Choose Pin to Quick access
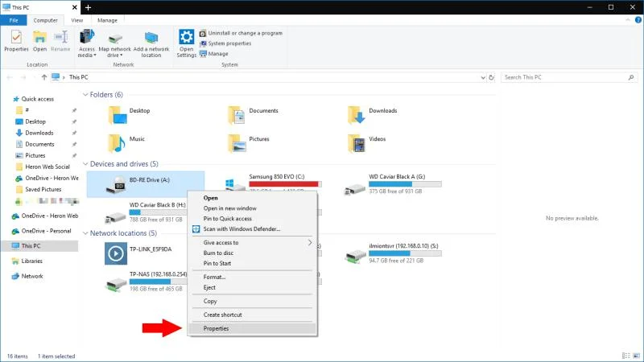Screen dimensions: 644x362 227,219
